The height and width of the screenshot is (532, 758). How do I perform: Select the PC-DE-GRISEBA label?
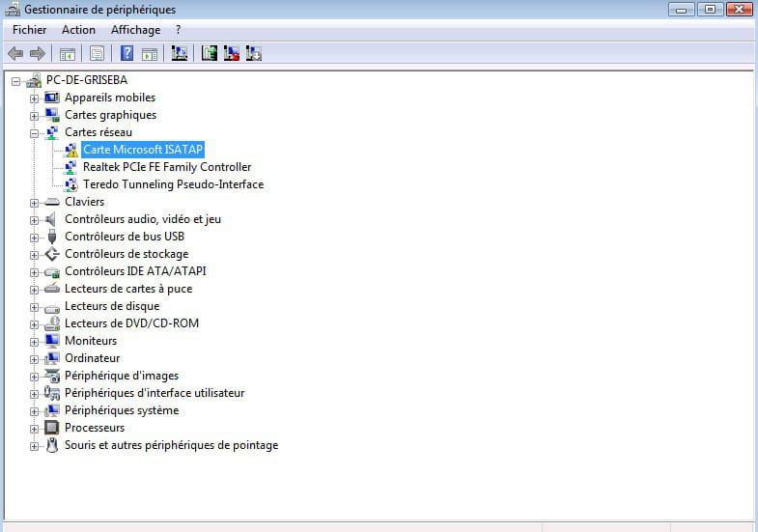(87, 80)
